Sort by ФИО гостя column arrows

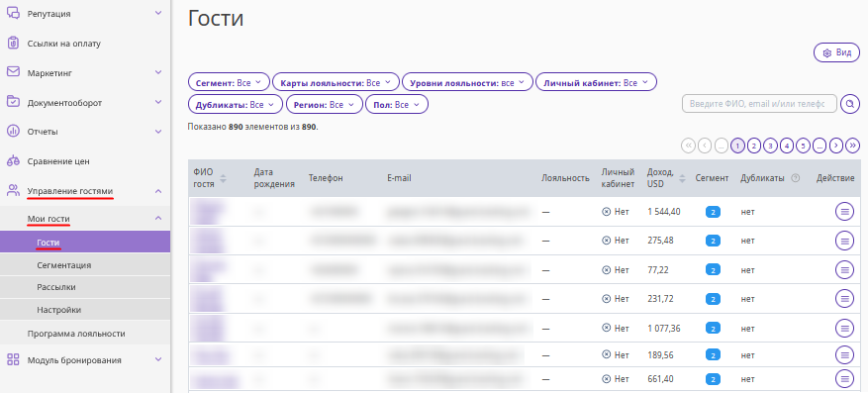click(x=223, y=178)
